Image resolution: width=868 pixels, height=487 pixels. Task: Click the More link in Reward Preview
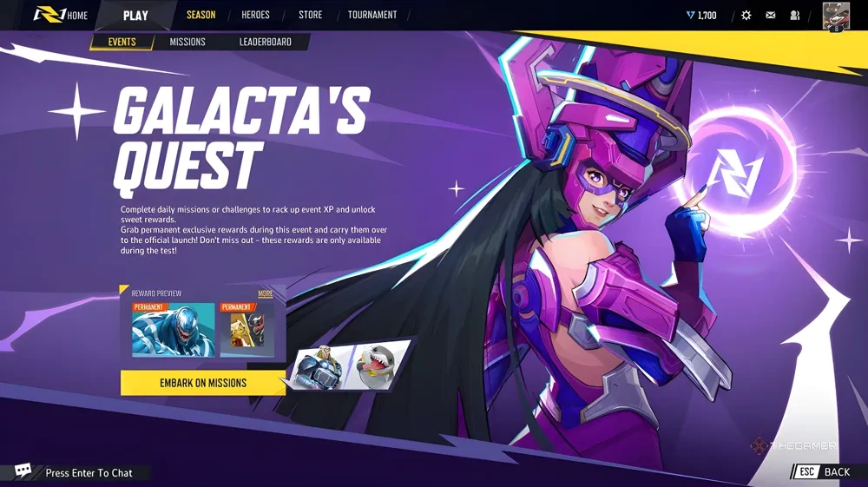(265, 294)
